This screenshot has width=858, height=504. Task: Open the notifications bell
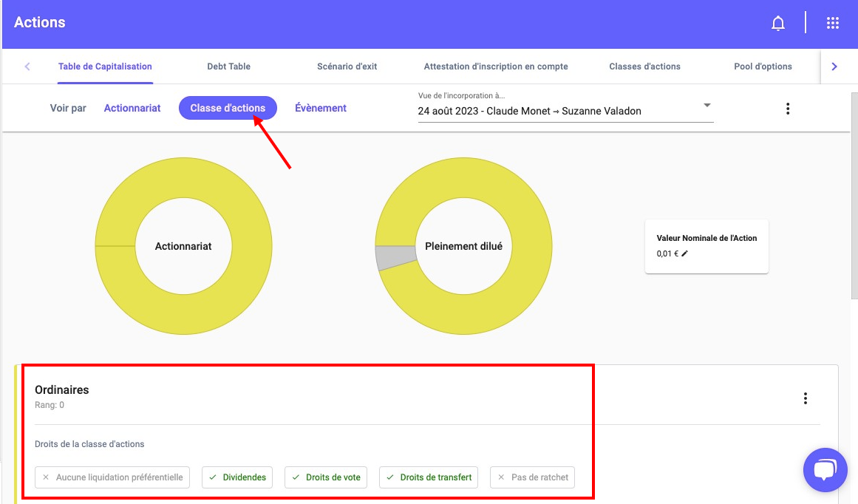777,24
